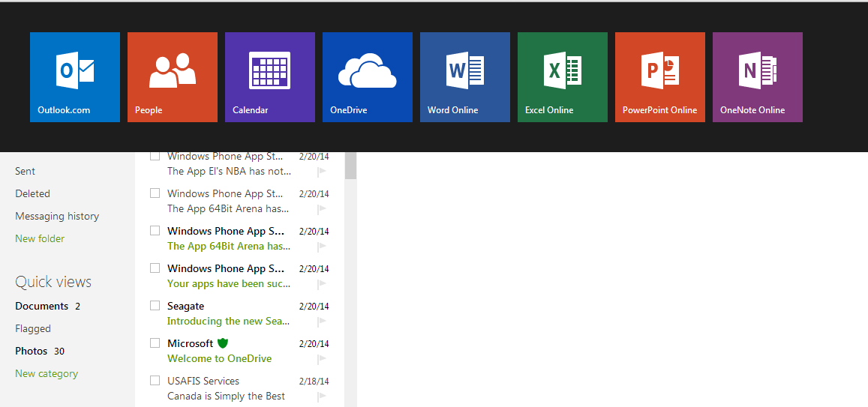Flag the 'Your apps have been suc...' email
Screen dimensions: 868x407
pos(322,283)
